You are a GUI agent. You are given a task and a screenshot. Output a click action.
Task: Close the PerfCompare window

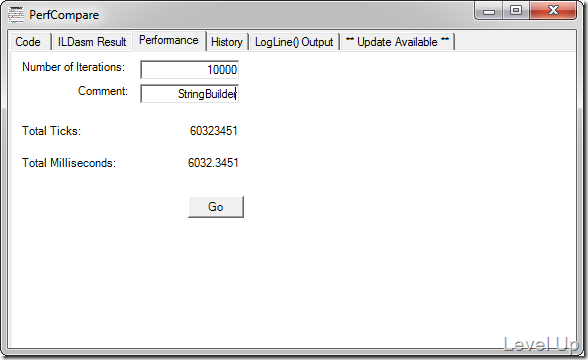coord(553,10)
